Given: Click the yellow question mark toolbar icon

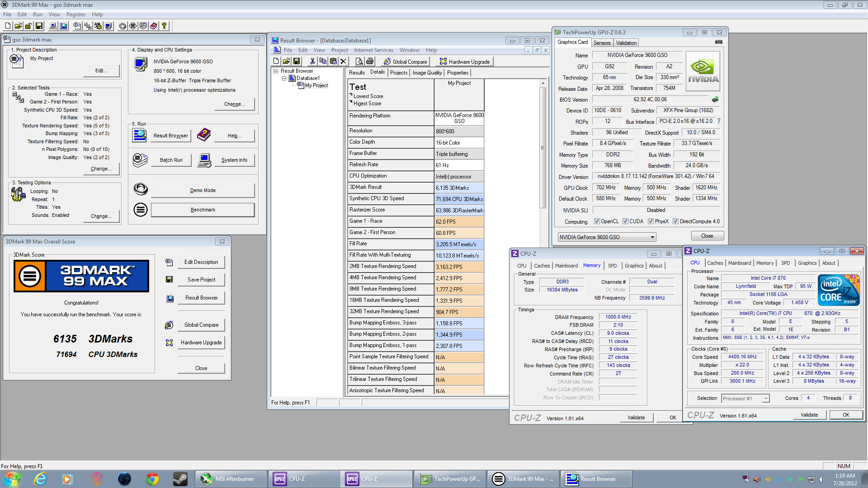Looking at the screenshot, I should pos(164,26).
